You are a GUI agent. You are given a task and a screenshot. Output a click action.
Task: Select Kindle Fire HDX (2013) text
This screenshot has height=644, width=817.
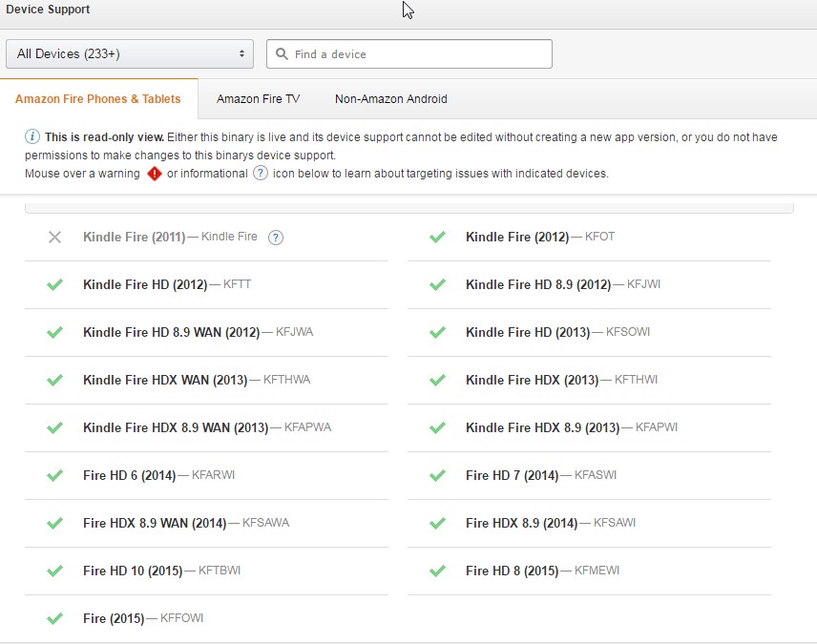(533, 381)
